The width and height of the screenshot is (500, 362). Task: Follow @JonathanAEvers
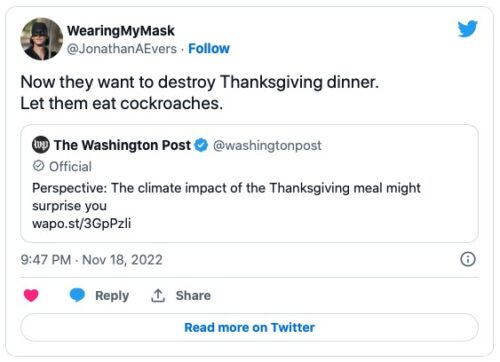[209, 49]
